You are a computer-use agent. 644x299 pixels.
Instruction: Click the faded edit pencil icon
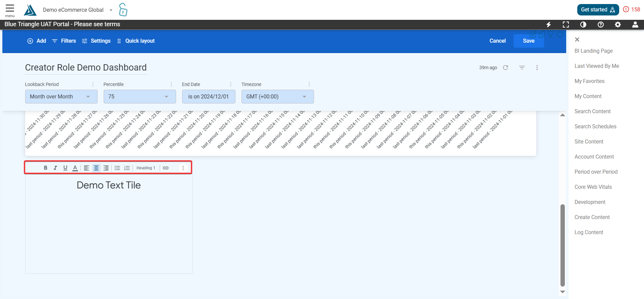click(x=533, y=34)
